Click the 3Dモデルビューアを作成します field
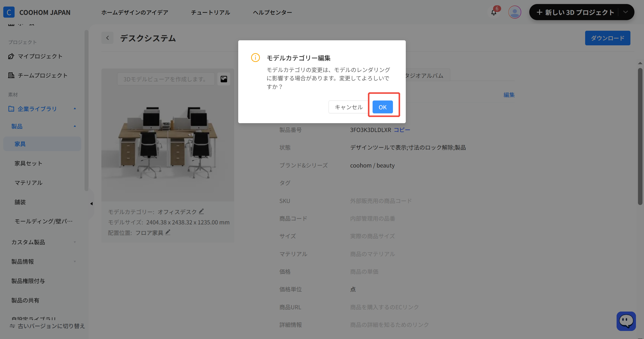Image resolution: width=644 pixels, height=339 pixels. coord(166,79)
